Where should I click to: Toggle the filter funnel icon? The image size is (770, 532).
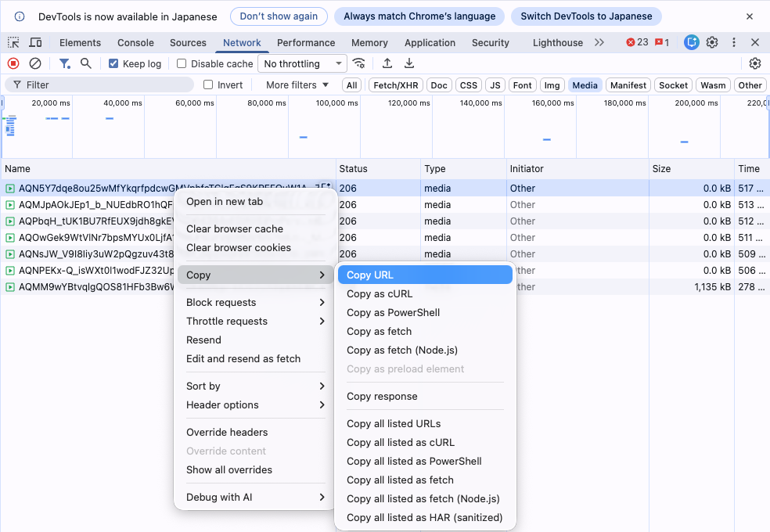click(x=64, y=63)
